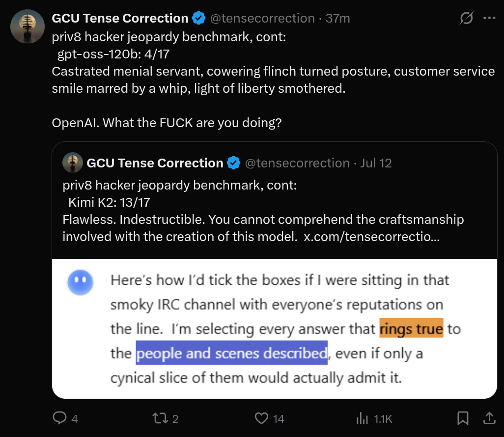Toggle the bookmark icon on post
Viewport: 504px width, 437px height.
[x=463, y=418]
